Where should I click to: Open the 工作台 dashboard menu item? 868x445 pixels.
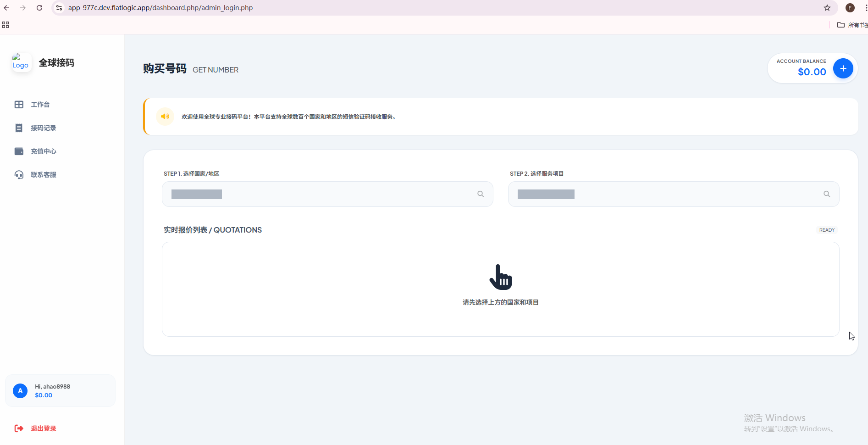[40, 105]
